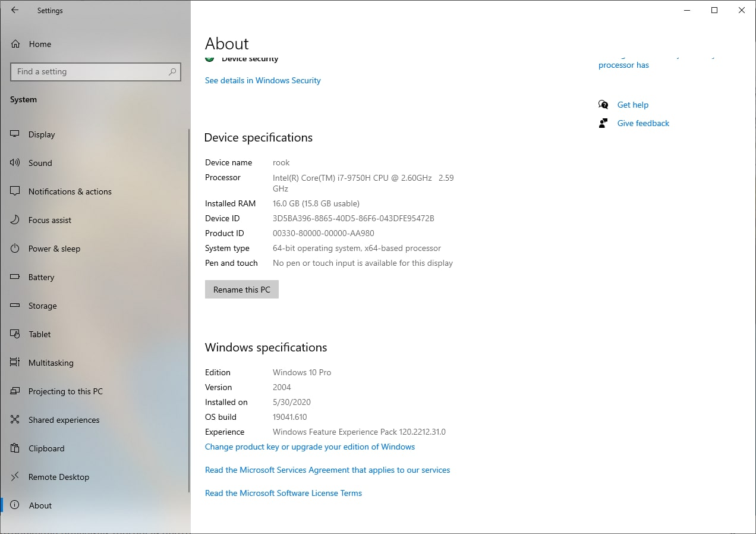Click the back arrow in Settings
This screenshot has width=756, height=534.
point(15,10)
